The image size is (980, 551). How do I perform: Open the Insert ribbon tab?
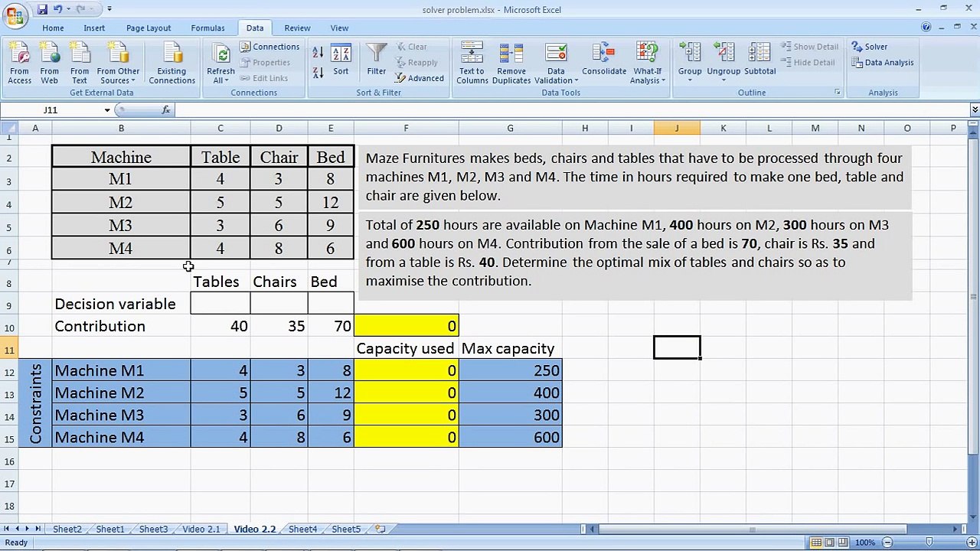pyautogui.click(x=94, y=28)
